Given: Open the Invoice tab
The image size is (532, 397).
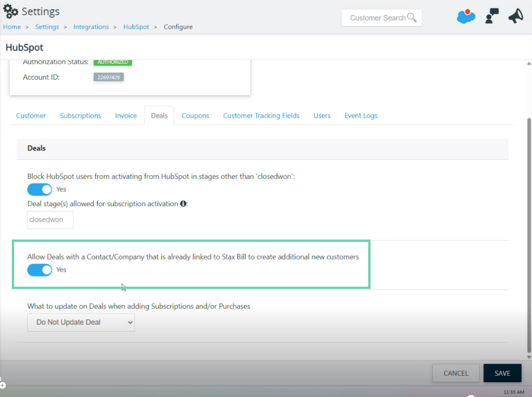Looking at the screenshot, I should 126,116.
